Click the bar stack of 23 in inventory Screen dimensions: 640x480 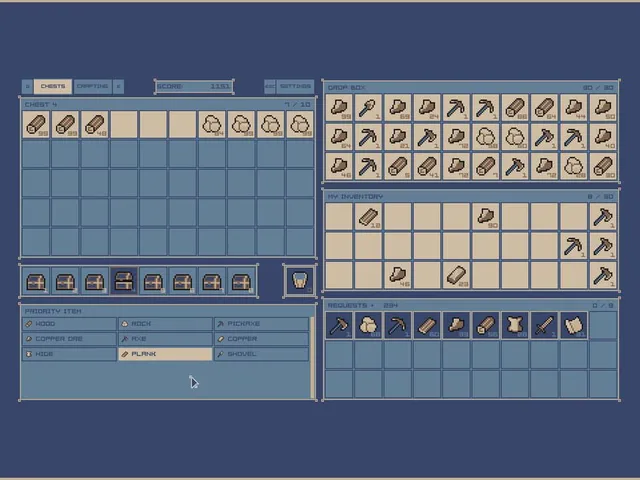(x=456, y=276)
